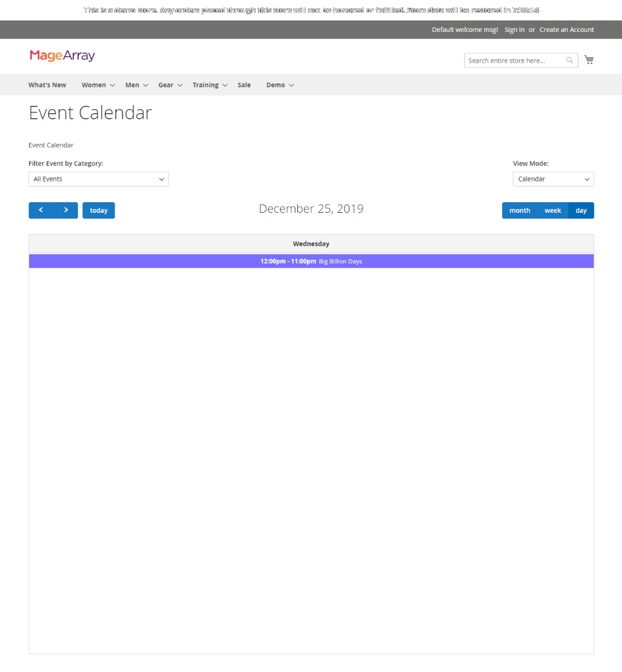Go to next day using right arrow
This screenshot has width=622, height=672.
coord(66,210)
